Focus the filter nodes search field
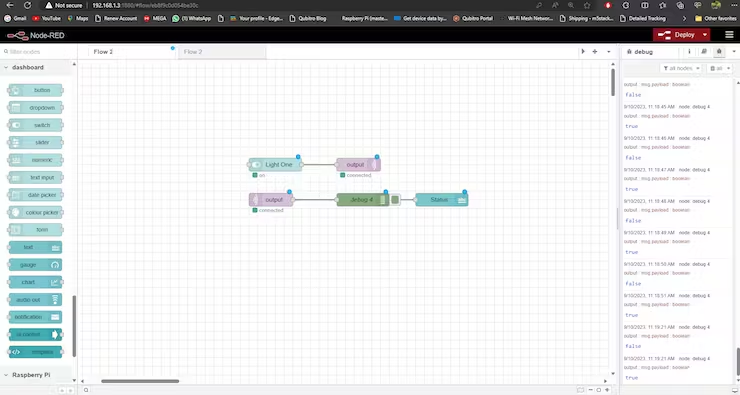The image size is (740, 395). tap(39, 51)
